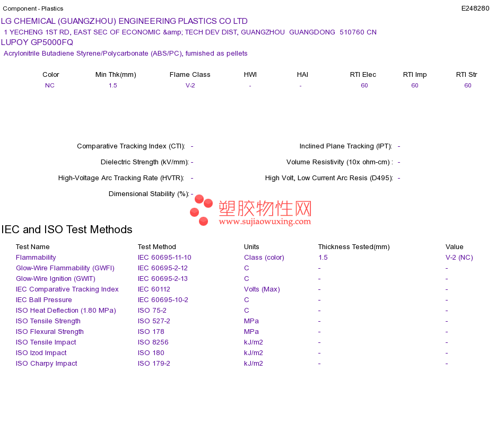Image resolution: width=504 pixels, height=424 pixels.
Task: Open IEC Ball Pressure link
Action: pos(44,299)
